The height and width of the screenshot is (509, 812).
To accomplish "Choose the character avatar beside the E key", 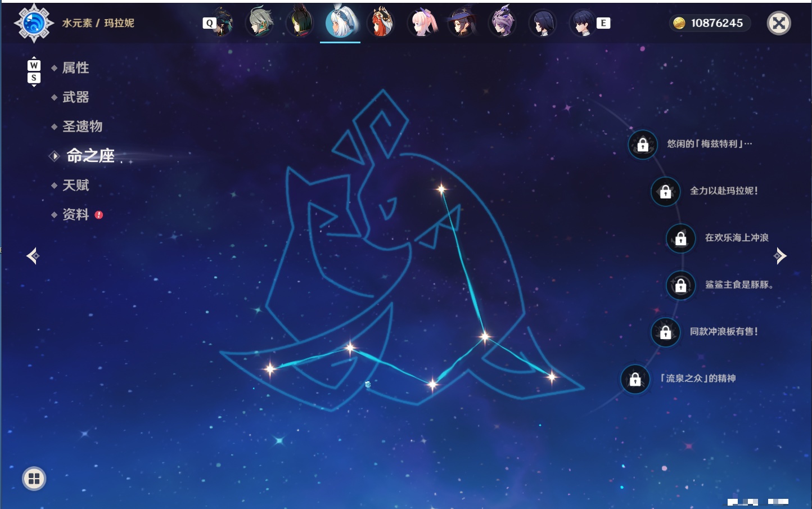I will (x=583, y=22).
